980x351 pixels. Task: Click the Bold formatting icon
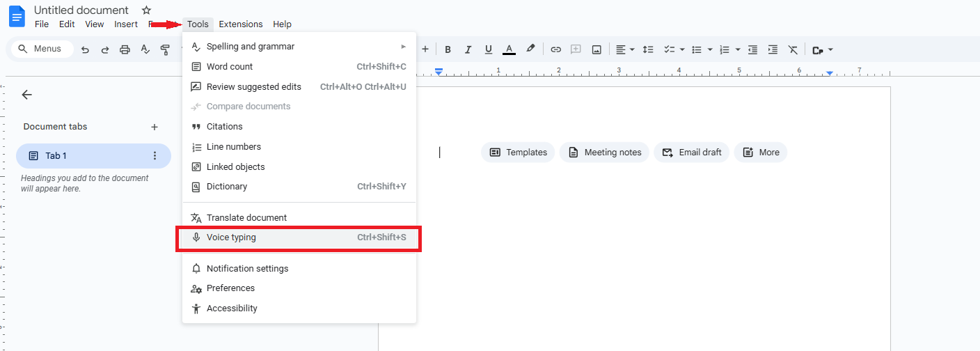[x=448, y=49]
